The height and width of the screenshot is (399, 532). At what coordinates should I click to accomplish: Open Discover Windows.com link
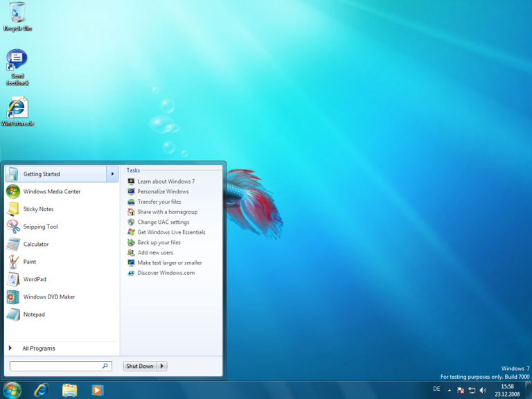161,273
